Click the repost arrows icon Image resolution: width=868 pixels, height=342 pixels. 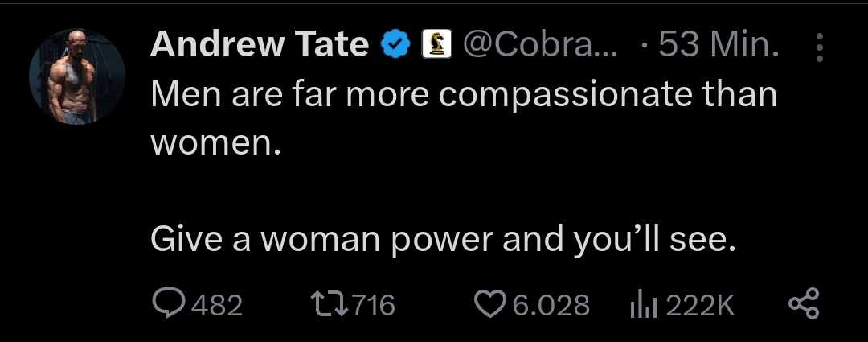pyautogui.click(x=327, y=304)
